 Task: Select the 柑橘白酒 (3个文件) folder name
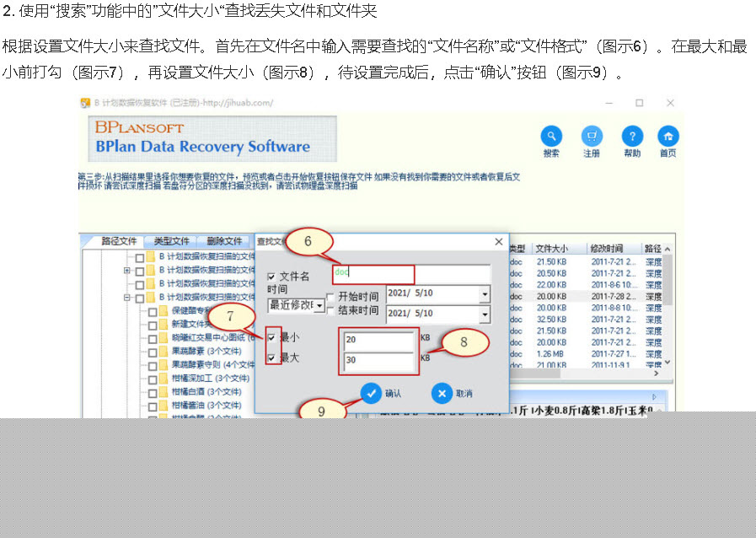pos(206,392)
